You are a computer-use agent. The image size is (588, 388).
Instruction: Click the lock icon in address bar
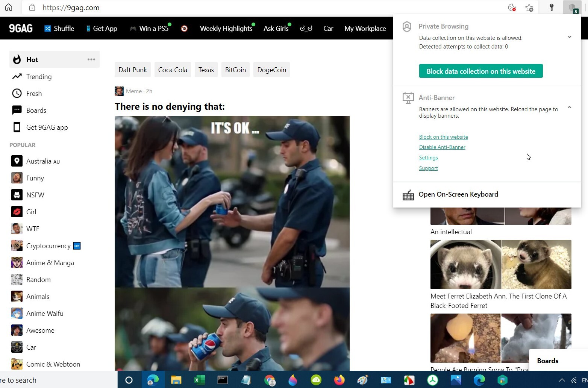coord(32,8)
